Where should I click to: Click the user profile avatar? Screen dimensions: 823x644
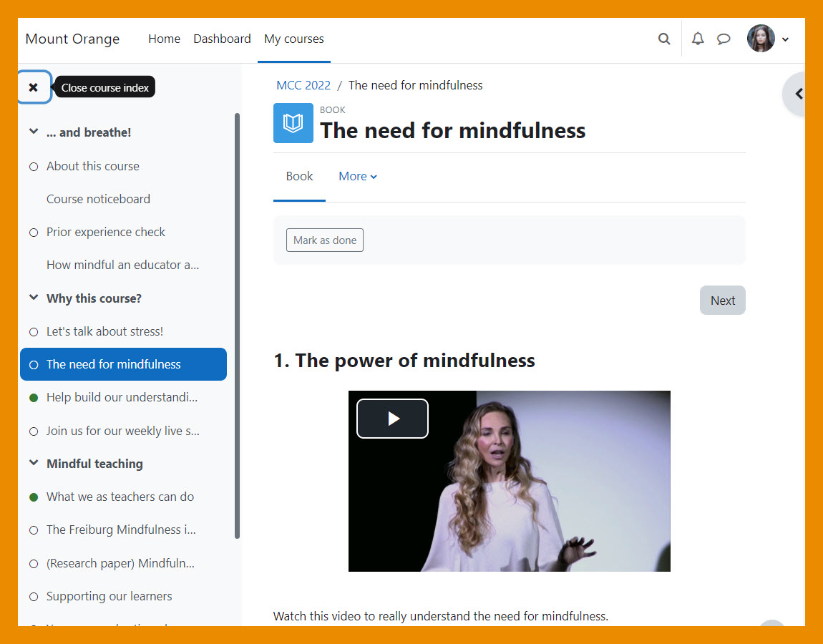(761, 39)
